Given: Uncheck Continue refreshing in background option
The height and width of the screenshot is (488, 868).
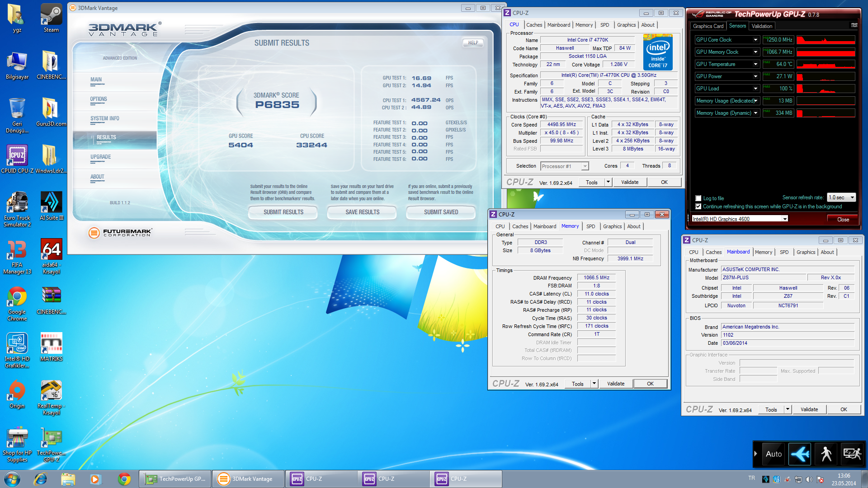Looking at the screenshot, I should (x=698, y=206).
